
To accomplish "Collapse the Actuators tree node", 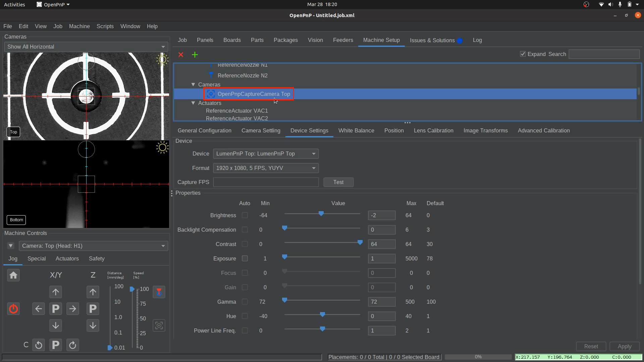I will point(193,103).
